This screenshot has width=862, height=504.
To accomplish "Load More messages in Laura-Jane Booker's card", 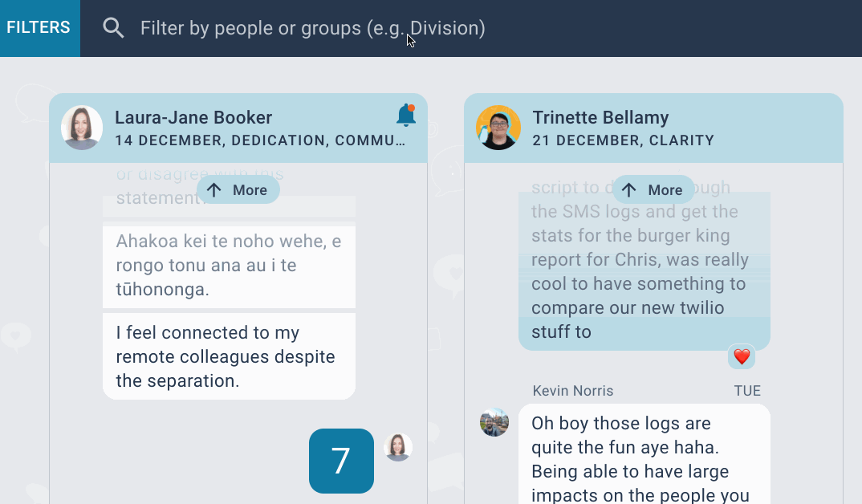I will (238, 190).
